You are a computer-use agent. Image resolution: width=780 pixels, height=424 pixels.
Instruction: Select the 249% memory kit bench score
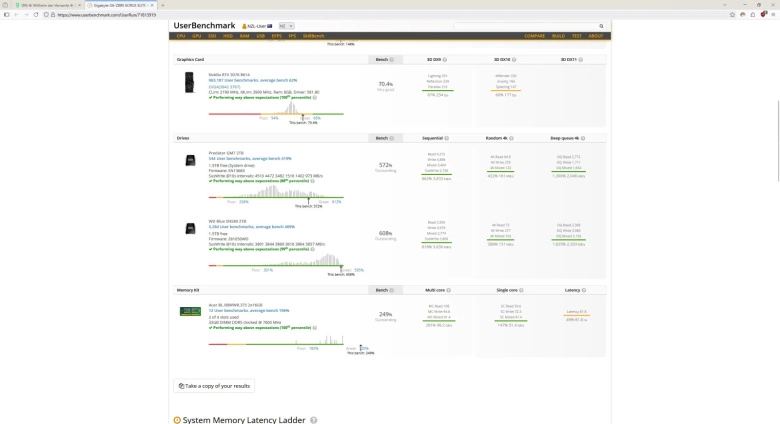coord(386,314)
